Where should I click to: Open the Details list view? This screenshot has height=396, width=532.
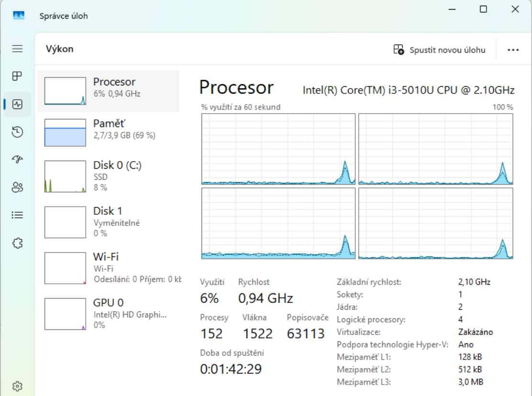tap(17, 215)
